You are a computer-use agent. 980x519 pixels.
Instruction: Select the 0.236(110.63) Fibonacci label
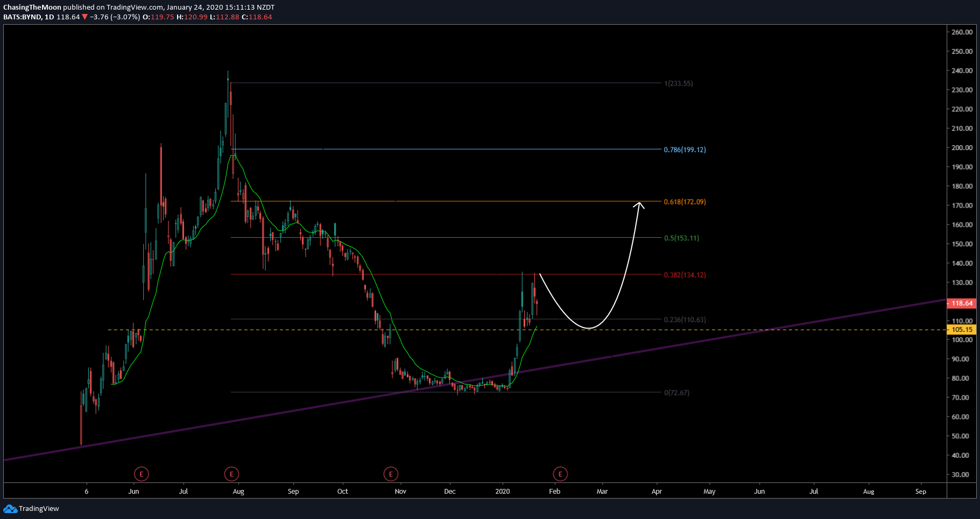tap(685, 319)
